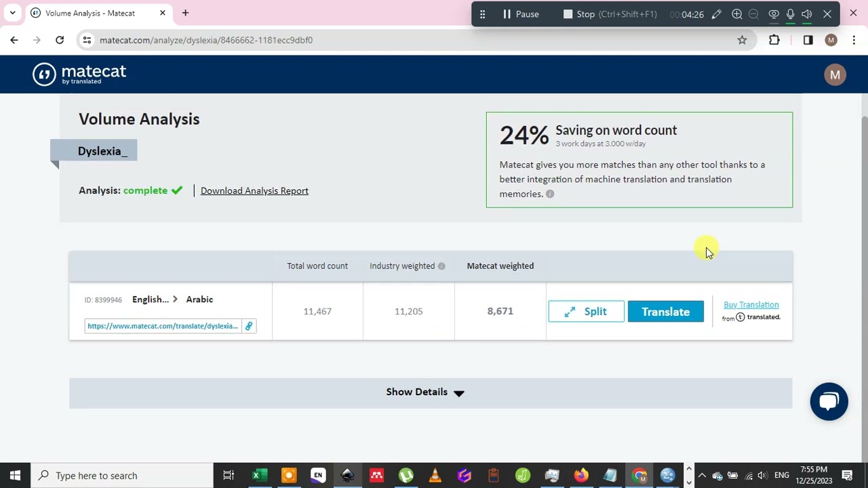Screen dimensions: 868x488
Task: Close the recording toolbar
Action: pos(827,14)
